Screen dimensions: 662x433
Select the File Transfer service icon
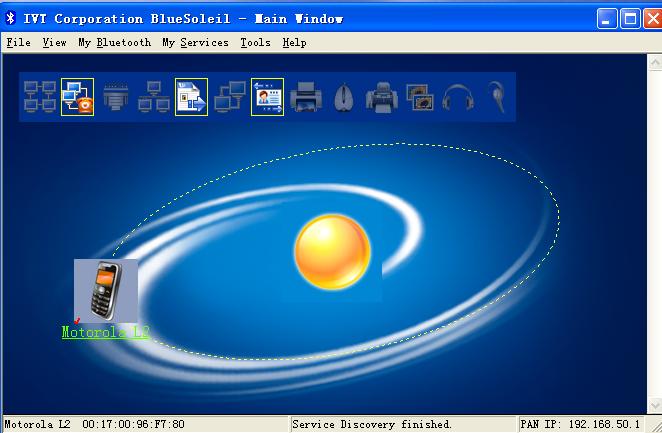(x=191, y=97)
